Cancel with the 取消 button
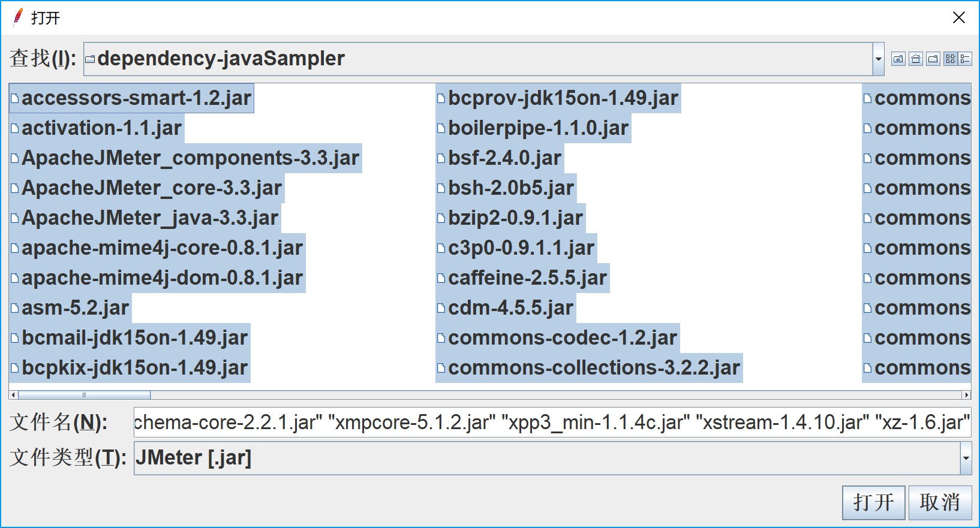 (x=940, y=502)
